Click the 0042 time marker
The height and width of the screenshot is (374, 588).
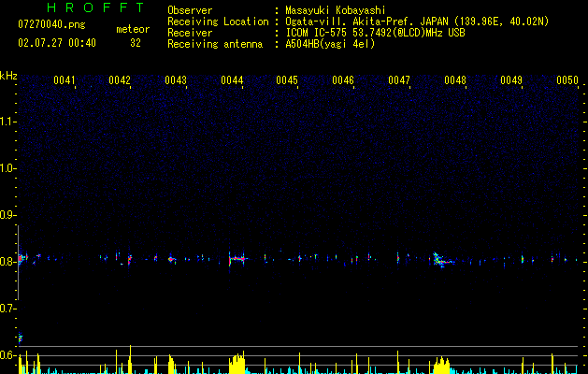[x=120, y=80]
